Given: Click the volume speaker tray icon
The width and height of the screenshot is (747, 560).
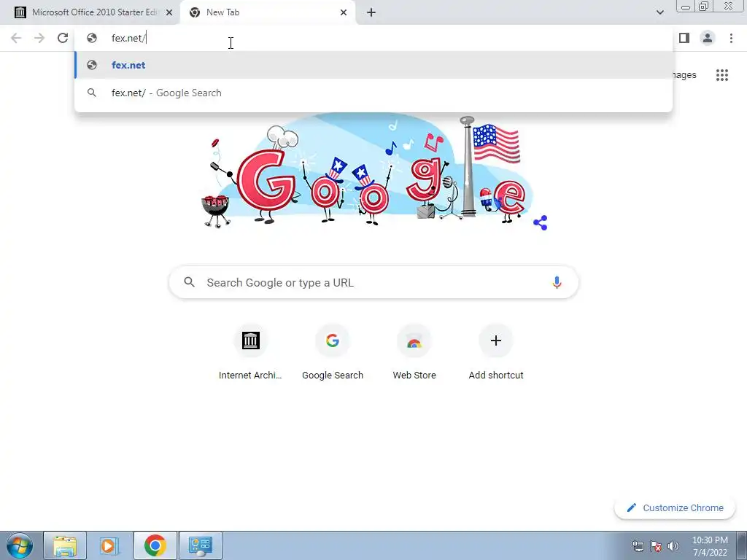Looking at the screenshot, I should coord(673,546).
